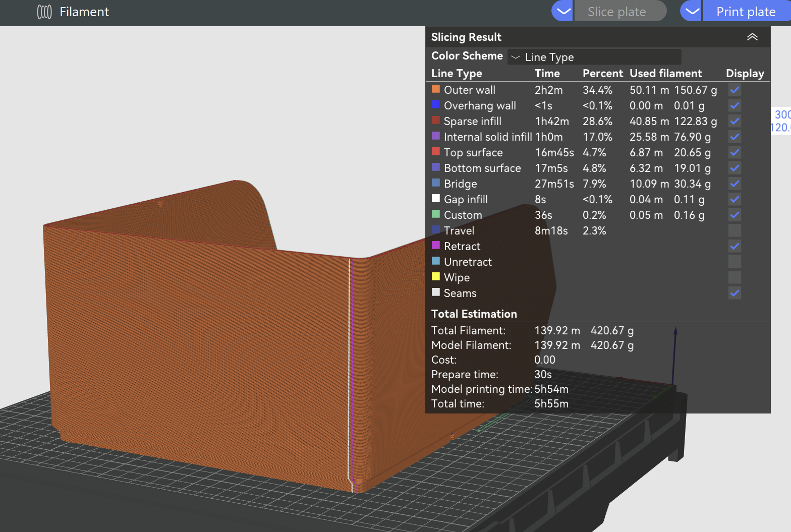
Task: Click the Sparse infill color swatch
Action: tap(436, 121)
